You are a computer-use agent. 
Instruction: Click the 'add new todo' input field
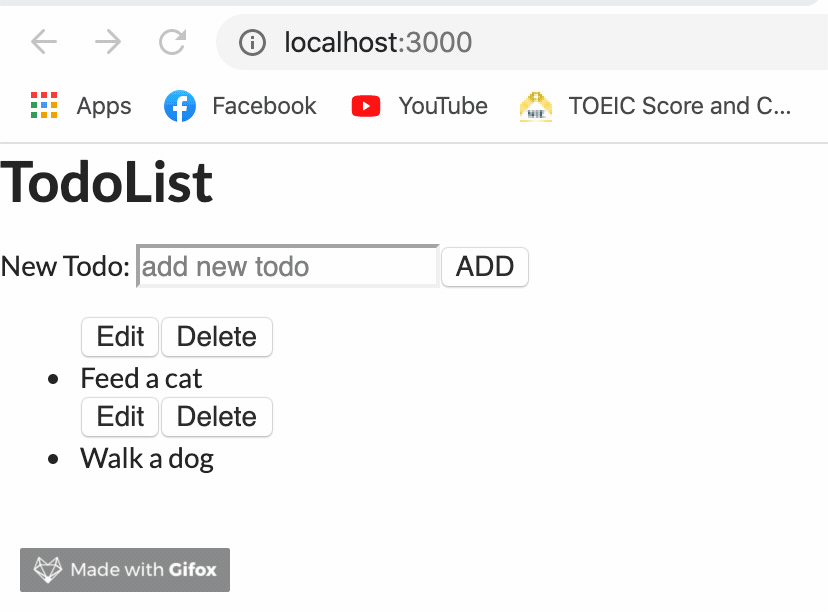coord(287,266)
